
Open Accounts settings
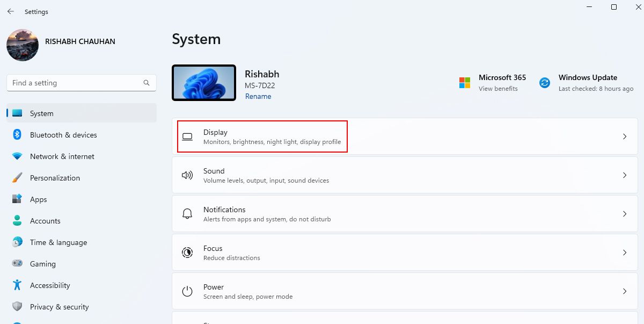click(45, 221)
